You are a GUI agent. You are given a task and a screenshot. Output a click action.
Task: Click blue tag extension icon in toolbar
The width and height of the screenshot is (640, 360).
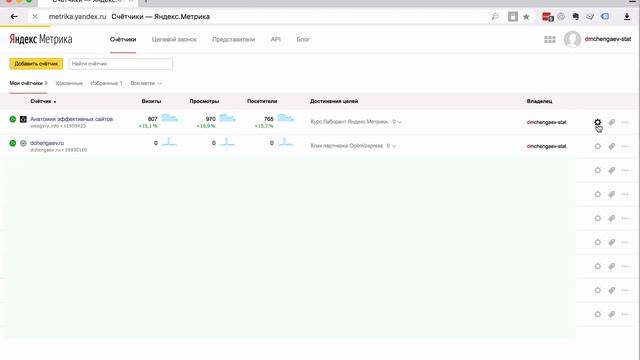point(605,17)
